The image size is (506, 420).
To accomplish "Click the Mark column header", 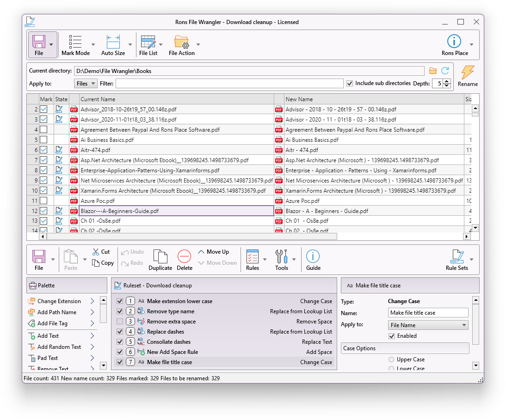I will 46,99.
